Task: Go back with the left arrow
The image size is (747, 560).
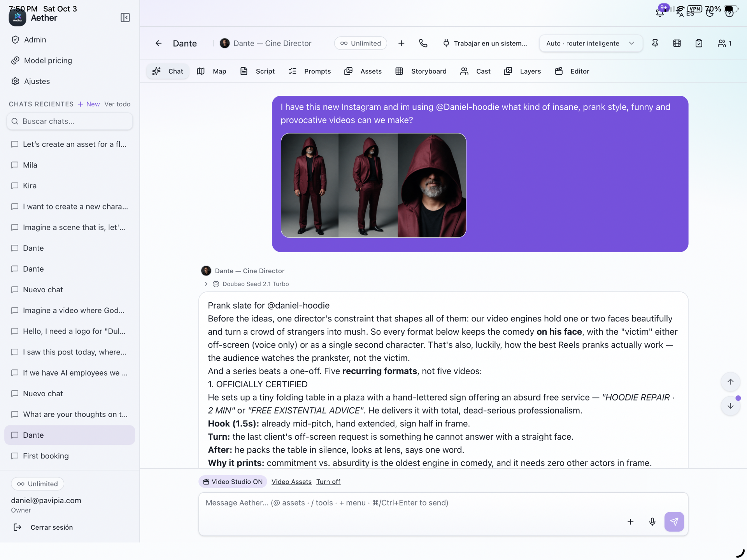Action: click(158, 43)
